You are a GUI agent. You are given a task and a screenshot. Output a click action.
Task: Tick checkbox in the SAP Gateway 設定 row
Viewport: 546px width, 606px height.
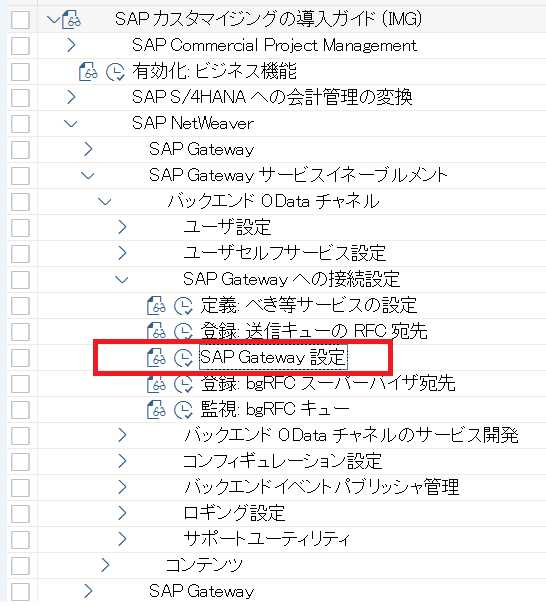(x=20, y=358)
